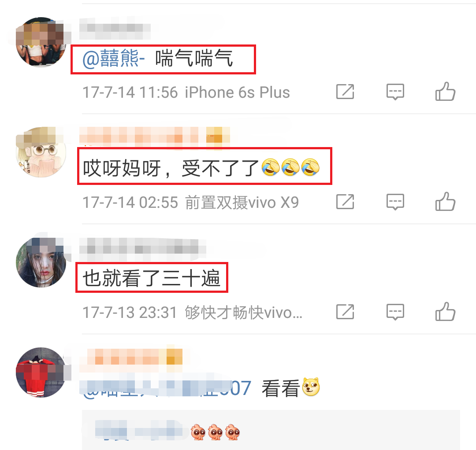This screenshot has height=450, width=476.
Task: Repost the vivo X9 comment from 02:55
Action: [x=345, y=202]
